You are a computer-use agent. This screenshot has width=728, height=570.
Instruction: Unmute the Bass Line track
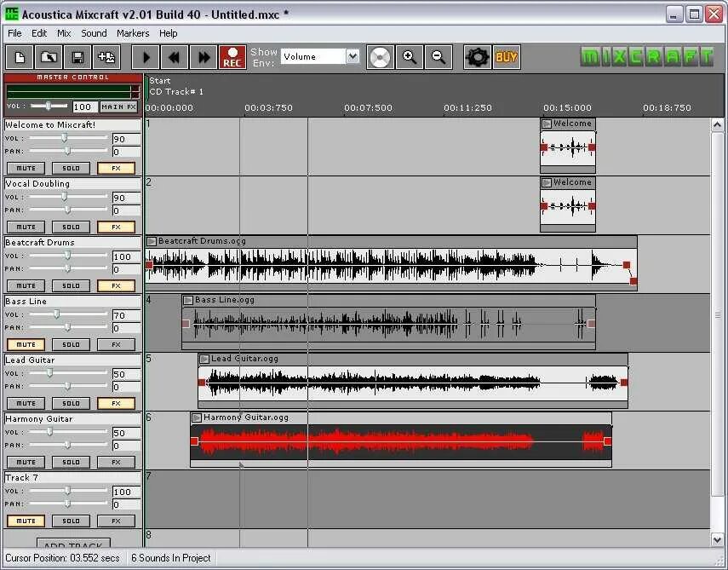click(26, 345)
